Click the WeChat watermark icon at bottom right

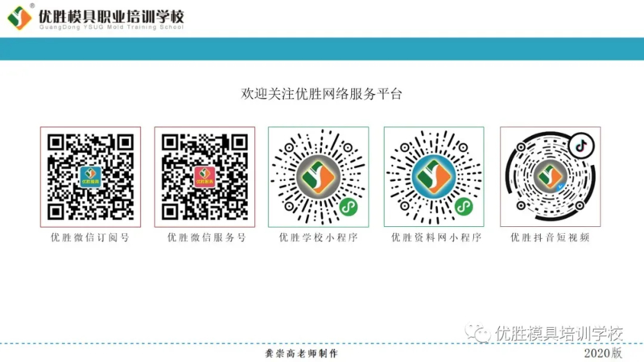(477, 333)
